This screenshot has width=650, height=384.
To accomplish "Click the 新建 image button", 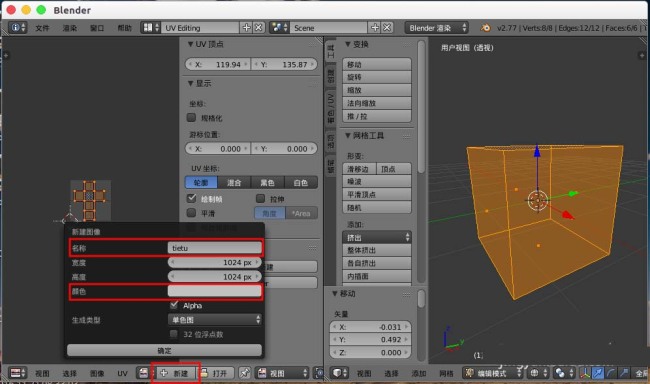I will (176, 373).
